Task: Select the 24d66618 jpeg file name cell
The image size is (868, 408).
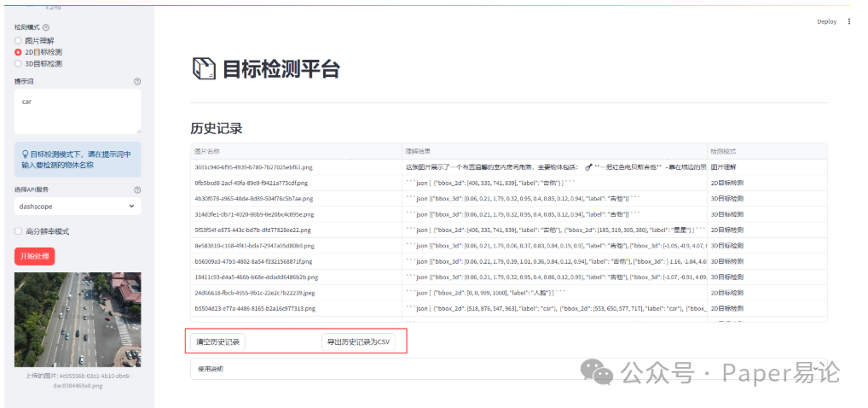Action: pos(296,293)
